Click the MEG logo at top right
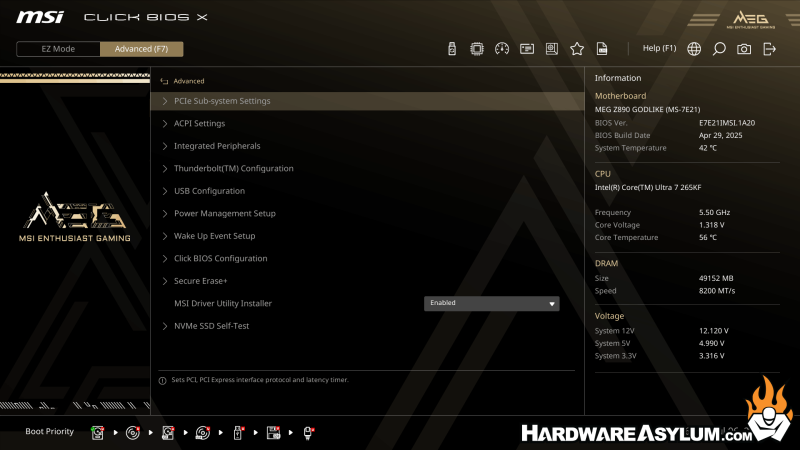This screenshot has height=450, width=800. [x=751, y=19]
